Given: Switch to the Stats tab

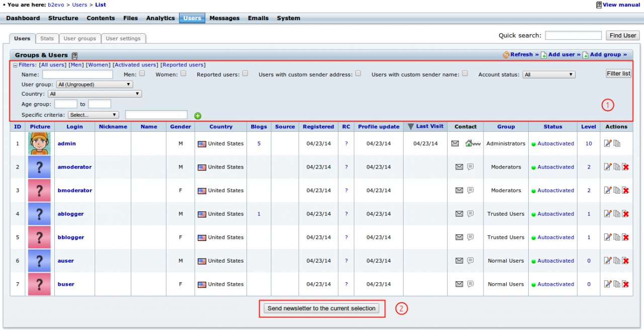Looking at the screenshot, I should (47, 38).
